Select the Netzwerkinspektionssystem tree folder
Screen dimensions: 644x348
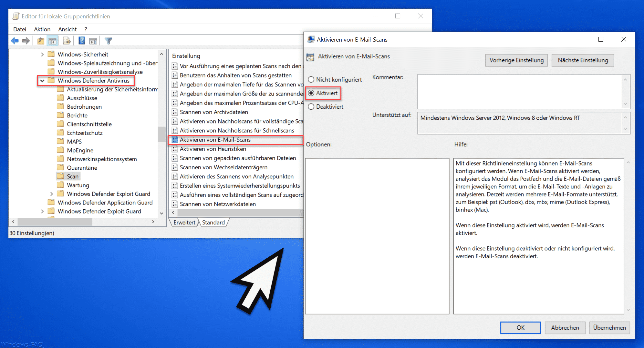pos(102,159)
